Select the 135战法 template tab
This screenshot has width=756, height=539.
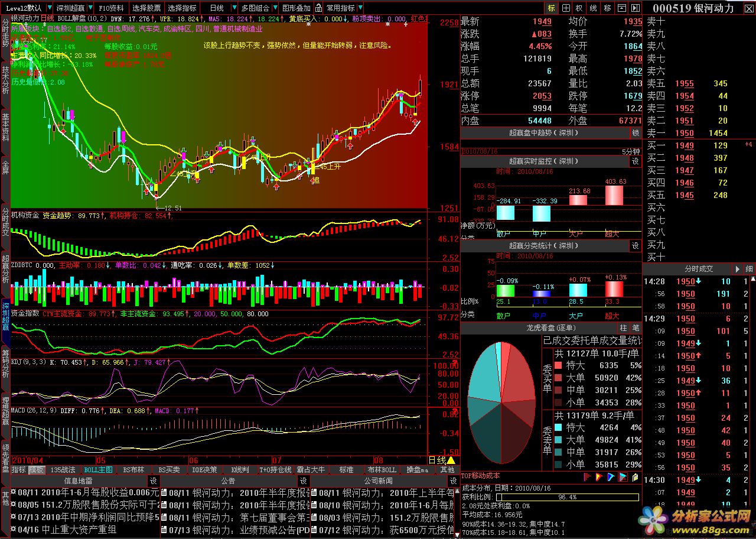(62, 470)
